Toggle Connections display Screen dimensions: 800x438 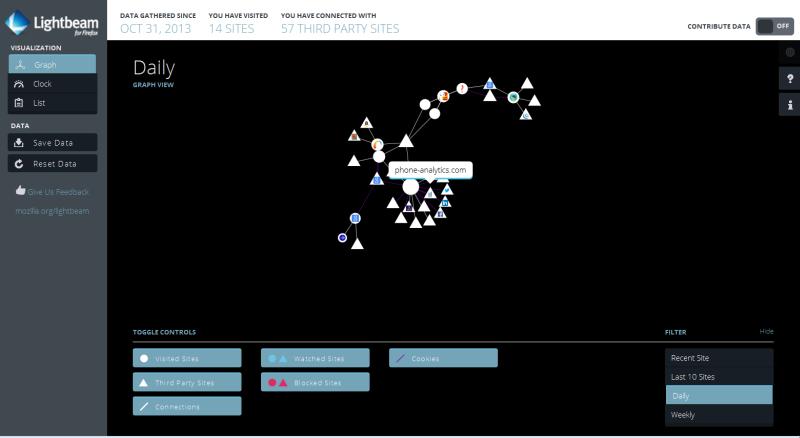[187, 406]
